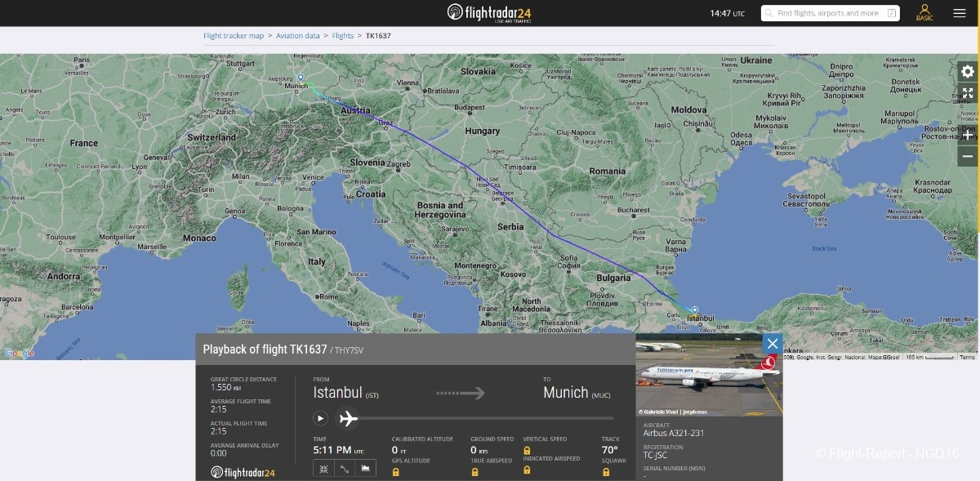Screen dimensions: 980x481
Task: Open the Aviation data breadcrumb
Action: coord(297,36)
